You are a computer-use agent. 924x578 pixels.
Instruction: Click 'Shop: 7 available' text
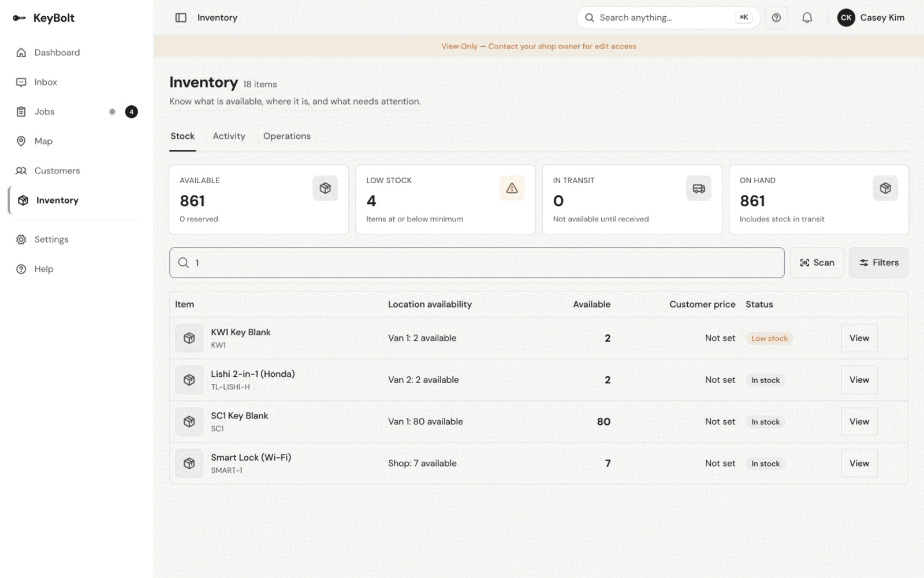click(x=422, y=463)
